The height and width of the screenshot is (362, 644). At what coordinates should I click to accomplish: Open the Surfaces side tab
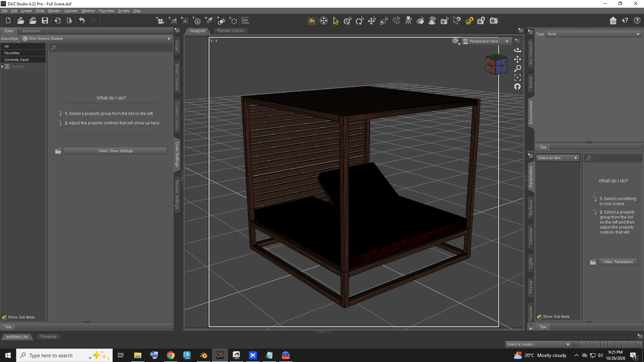tap(531, 207)
